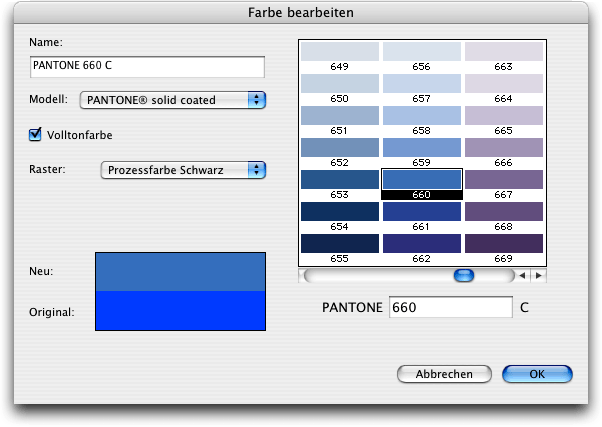Select PANTONE swatch 658
This screenshot has height=427, width=602.
tap(422, 116)
